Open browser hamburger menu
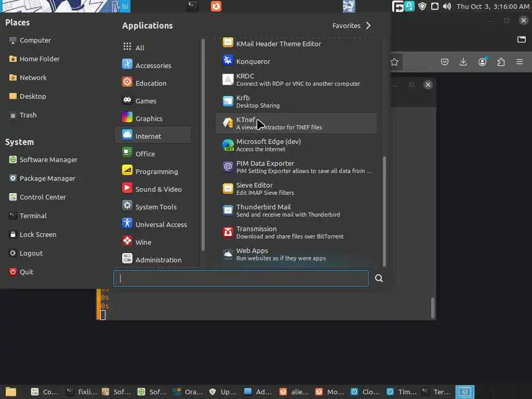Image resolution: width=532 pixels, height=399 pixels. [520, 62]
